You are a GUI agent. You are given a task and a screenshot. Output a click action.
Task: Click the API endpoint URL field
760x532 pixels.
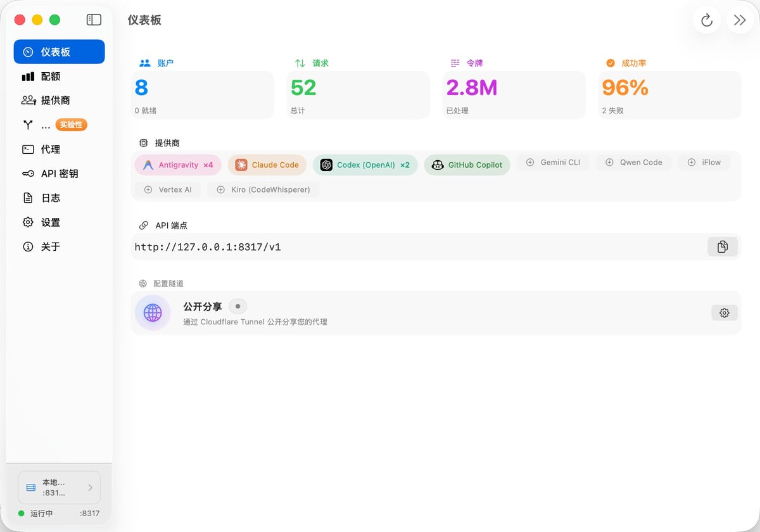pyautogui.click(x=380, y=247)
